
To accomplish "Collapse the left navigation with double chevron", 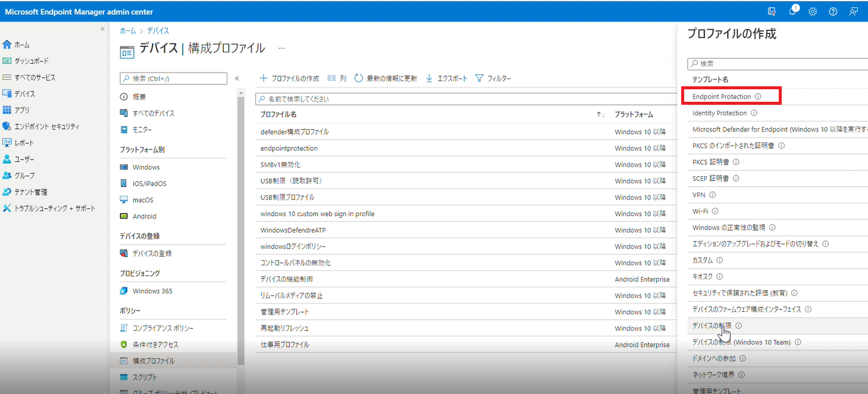I will pos(102,29).
